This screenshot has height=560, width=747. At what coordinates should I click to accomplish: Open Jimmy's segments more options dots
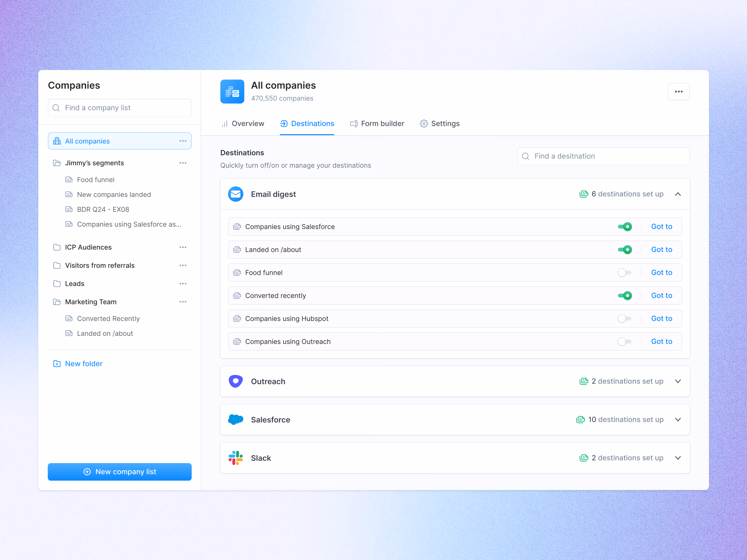183,163
